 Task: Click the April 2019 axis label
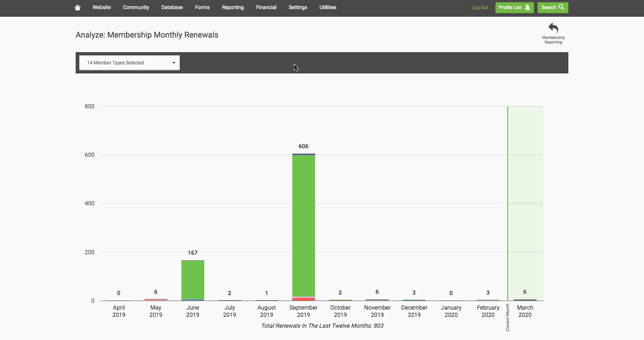click(119, 311)
